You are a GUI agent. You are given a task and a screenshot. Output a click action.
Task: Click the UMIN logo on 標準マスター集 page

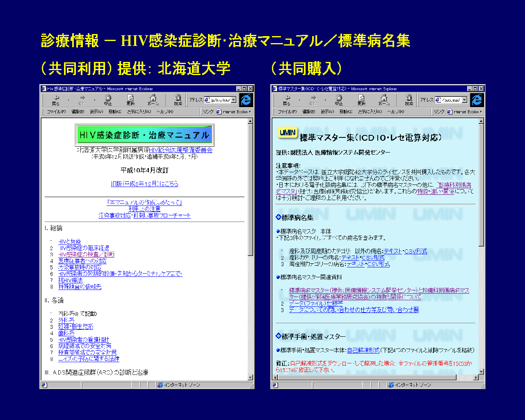click(x=288, y=132)
